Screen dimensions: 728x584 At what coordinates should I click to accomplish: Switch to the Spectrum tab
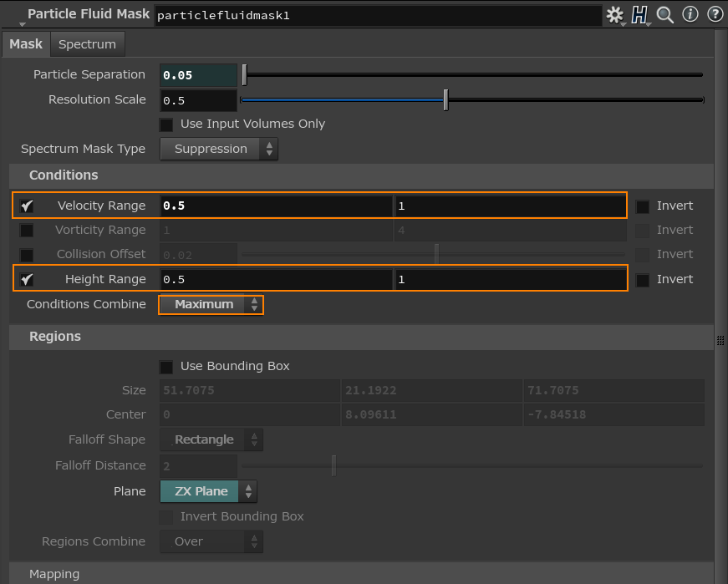[x=87, y=44]
